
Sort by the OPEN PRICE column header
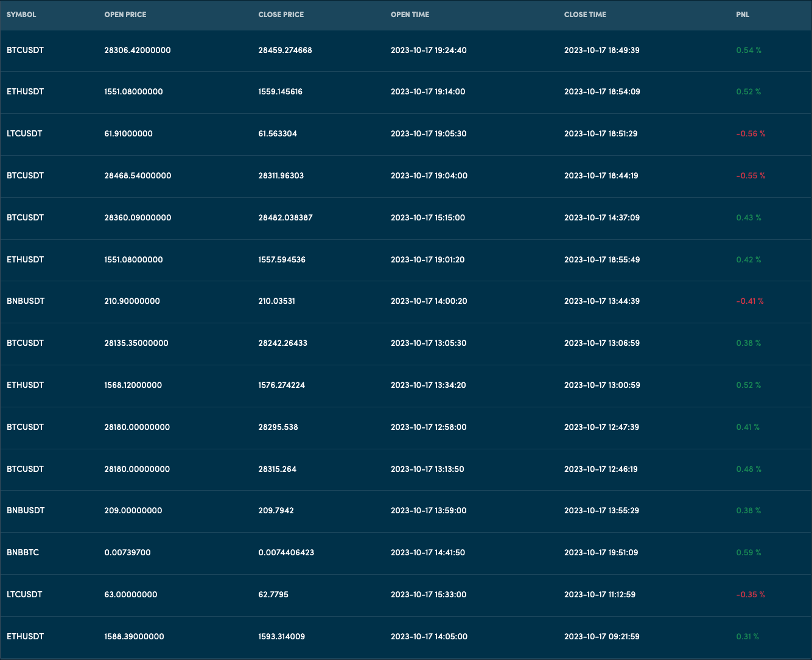[x=125, y=15]
